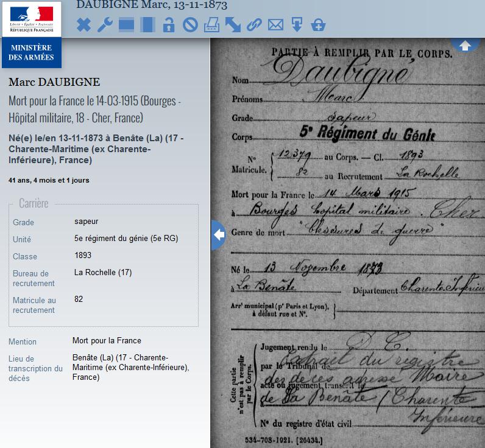Click the Lieu de transcription du décès label

click(x=35, y=368)
